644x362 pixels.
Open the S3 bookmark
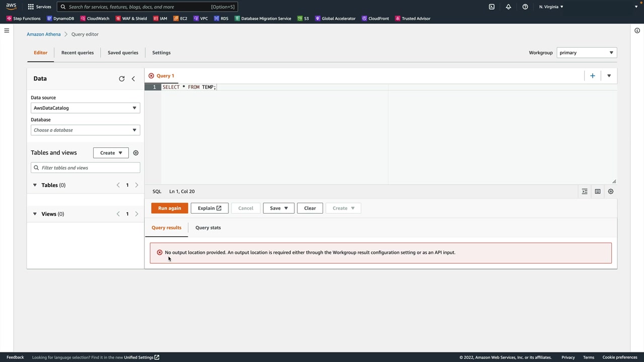[x=303, y=19]
